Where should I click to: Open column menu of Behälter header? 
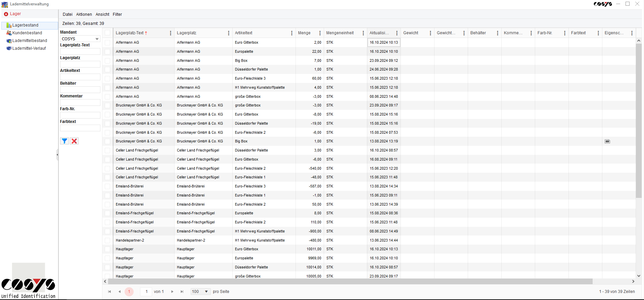coord(498,33)
